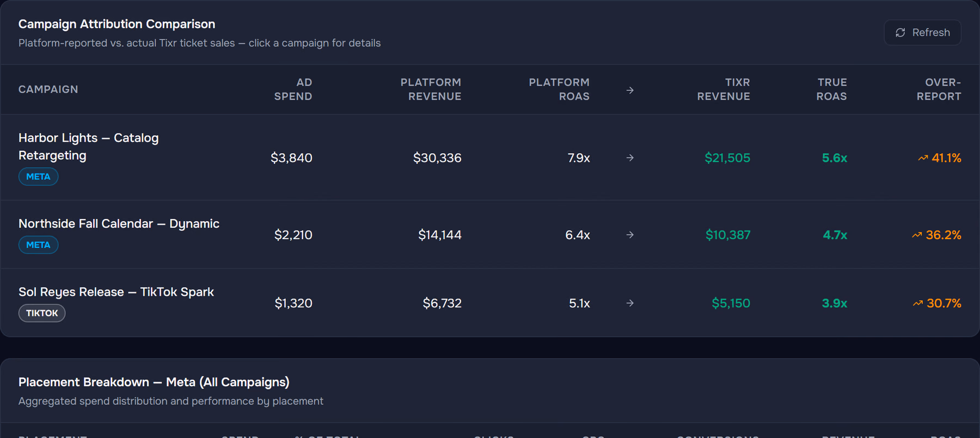980x438 pixels.
Task: Click the 41.1% over-report value
Action: click(946, 158)
